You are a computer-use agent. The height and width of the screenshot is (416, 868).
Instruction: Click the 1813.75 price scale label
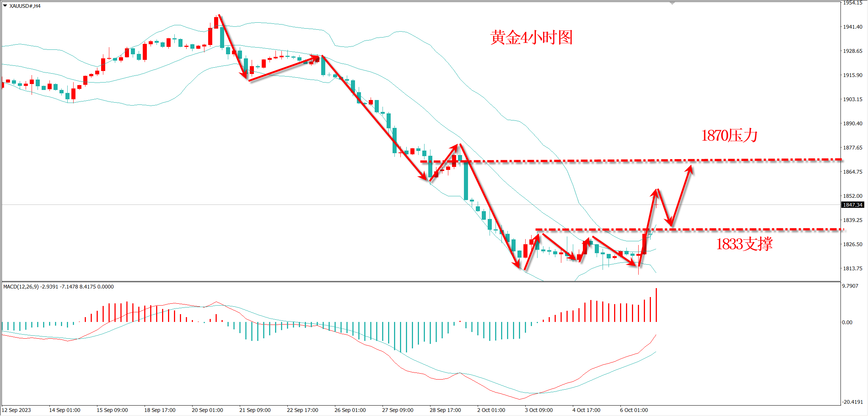852,268
